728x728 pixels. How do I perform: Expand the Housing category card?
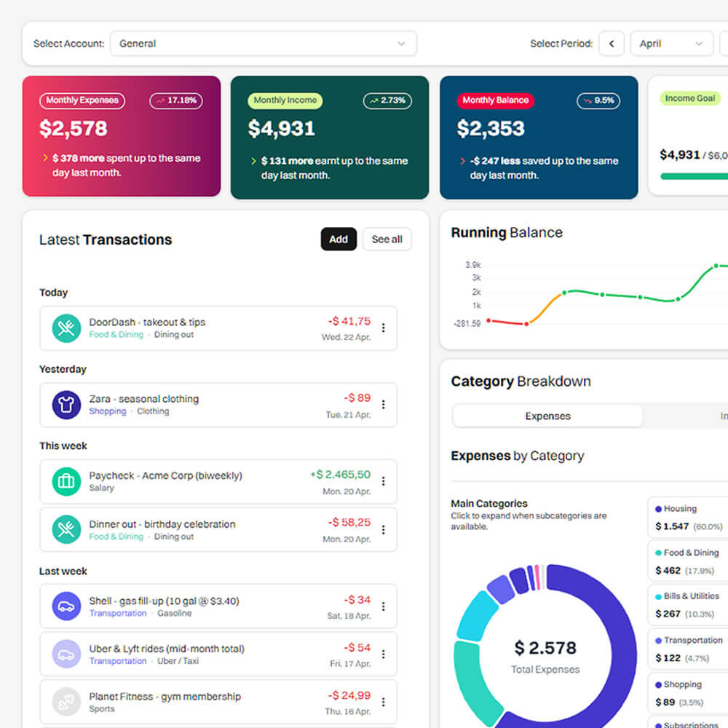[688, 518]
